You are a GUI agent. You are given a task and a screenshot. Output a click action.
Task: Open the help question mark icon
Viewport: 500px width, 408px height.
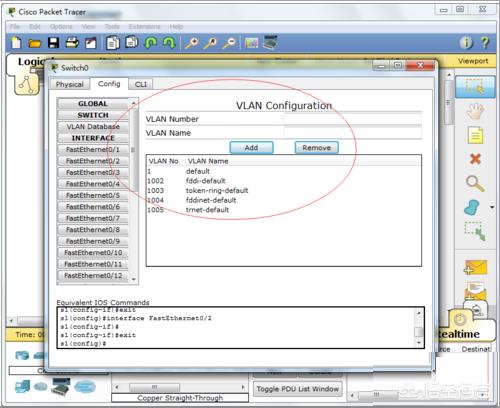[x=485, y=43]
